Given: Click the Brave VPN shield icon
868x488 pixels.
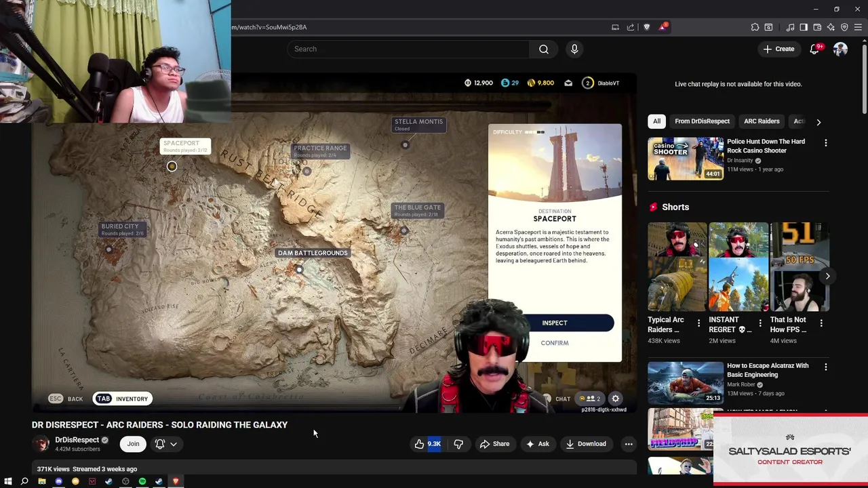Looking at the screenshot, I should (844, 27).
